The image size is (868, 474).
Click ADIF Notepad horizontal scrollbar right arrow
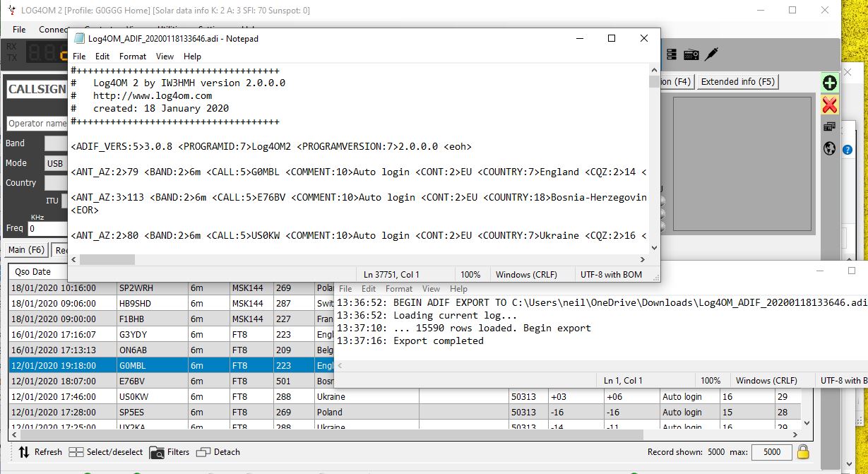point(643,259)
